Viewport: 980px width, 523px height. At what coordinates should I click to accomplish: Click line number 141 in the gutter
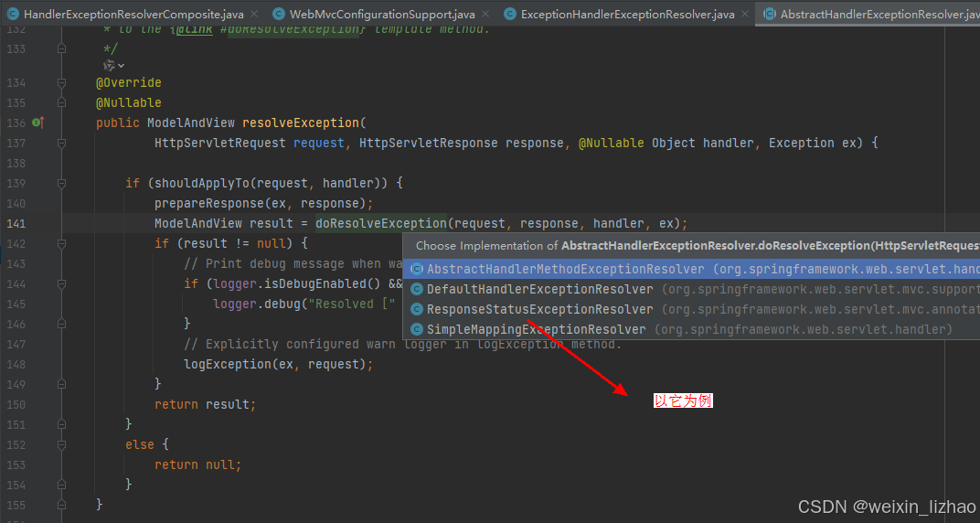(16, 223)
